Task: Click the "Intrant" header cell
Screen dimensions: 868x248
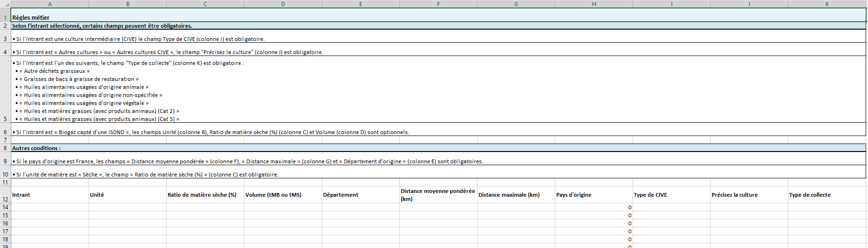Action: pyautogui.click(x=50, y=195)
